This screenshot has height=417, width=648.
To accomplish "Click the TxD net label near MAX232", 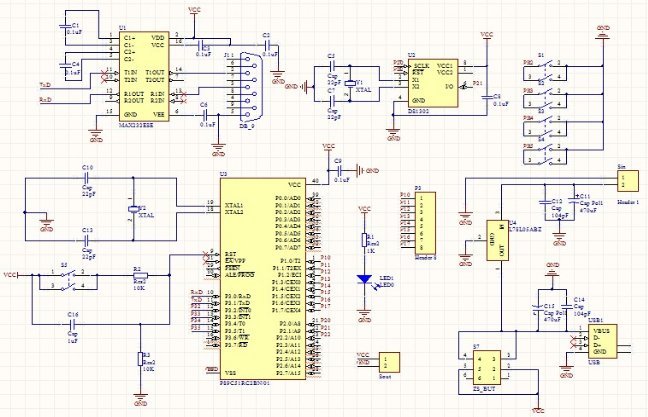I will coord(45,85).
